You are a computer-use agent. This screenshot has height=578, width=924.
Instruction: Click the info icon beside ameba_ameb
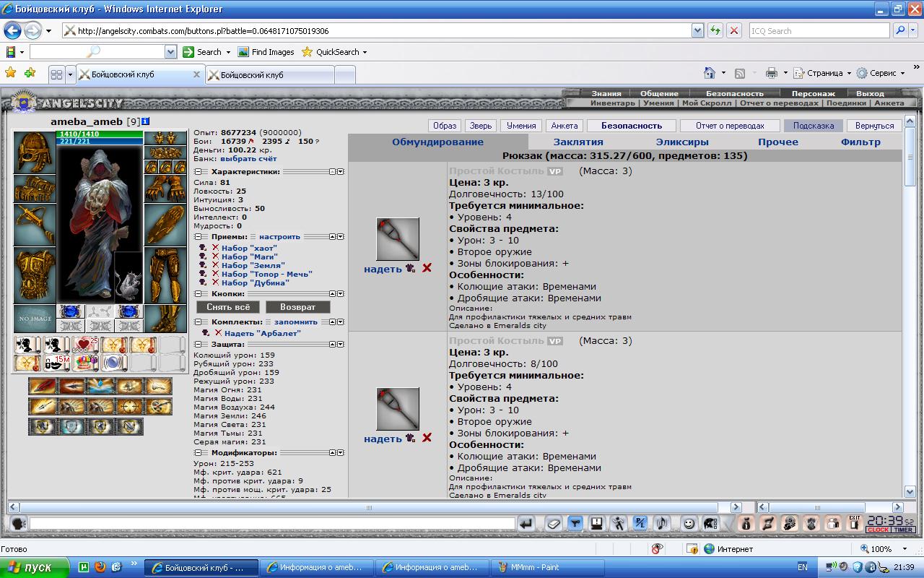[x=145, y=121]
